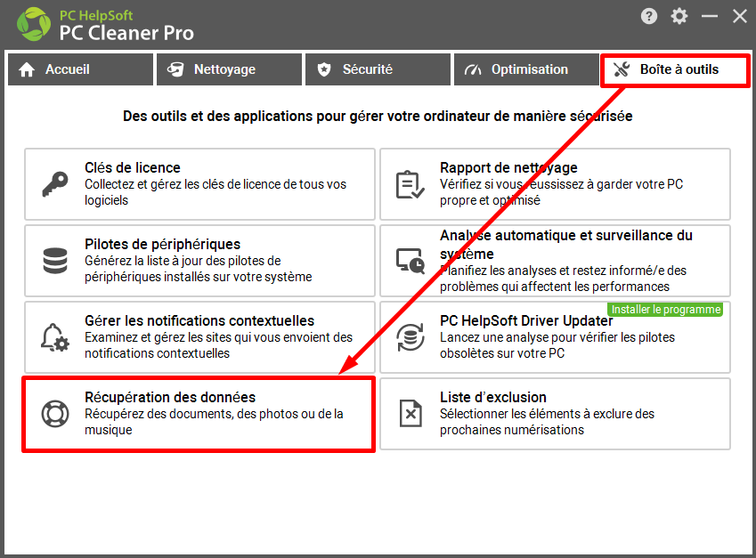Click the clipboard icon for Rapport de nettoyage
The height and width of the screenshot is (558, 756).
[x=410, y=184]
